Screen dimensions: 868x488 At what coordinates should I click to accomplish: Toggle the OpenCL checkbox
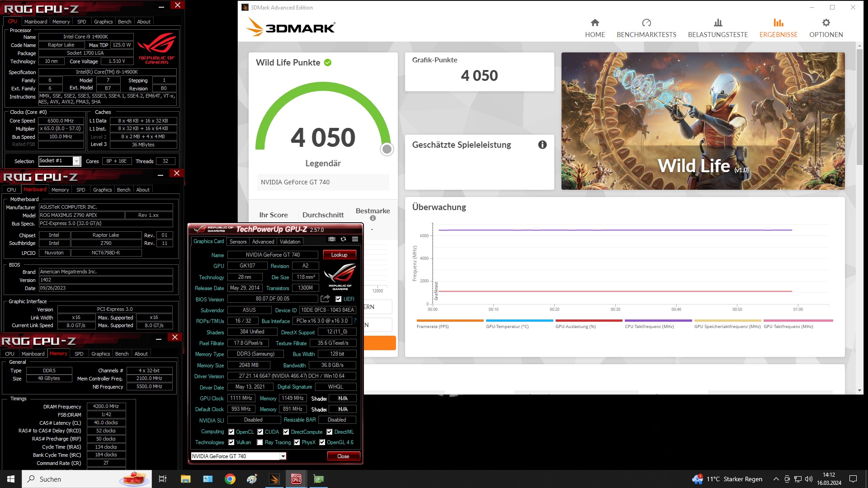(231, 432)
